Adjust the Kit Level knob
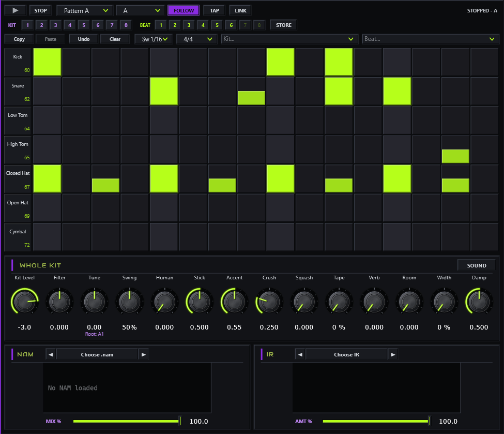The image size is (504, 434). click(24, 301)
